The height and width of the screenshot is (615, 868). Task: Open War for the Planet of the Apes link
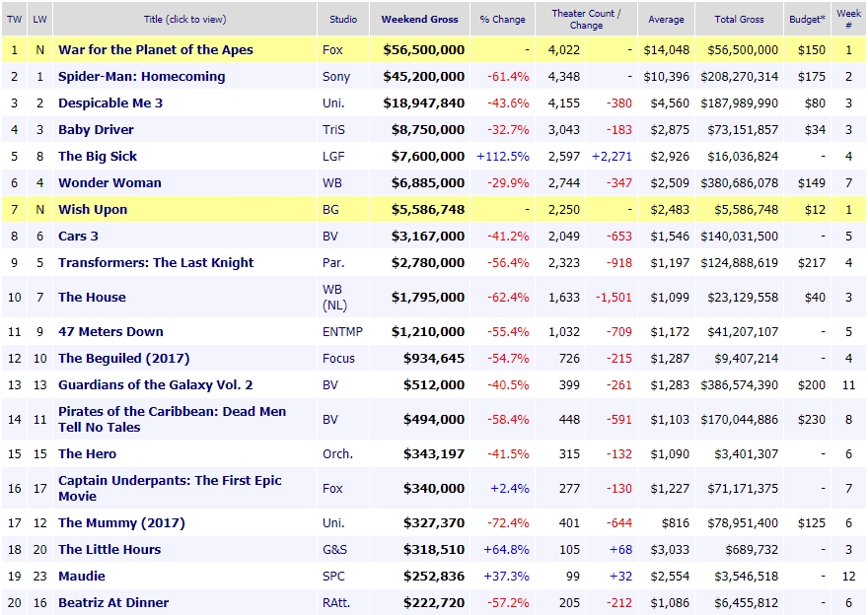(x=156, y=50)
